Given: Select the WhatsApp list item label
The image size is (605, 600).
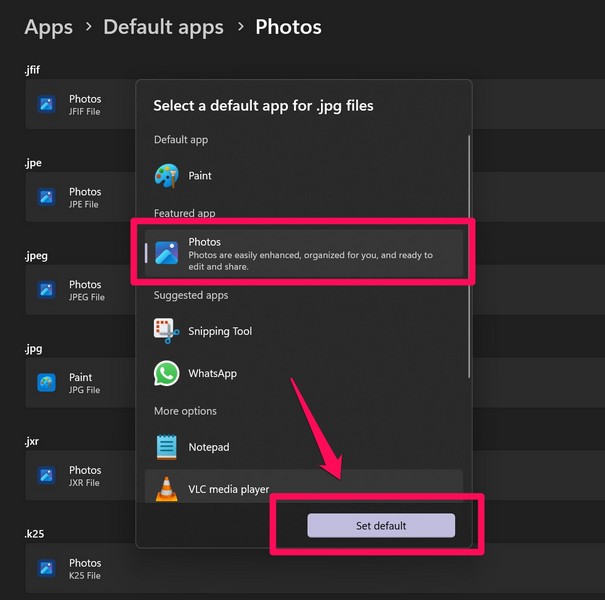Looking at the screenshot, I should pyautogui.click(x=212, y=373).
